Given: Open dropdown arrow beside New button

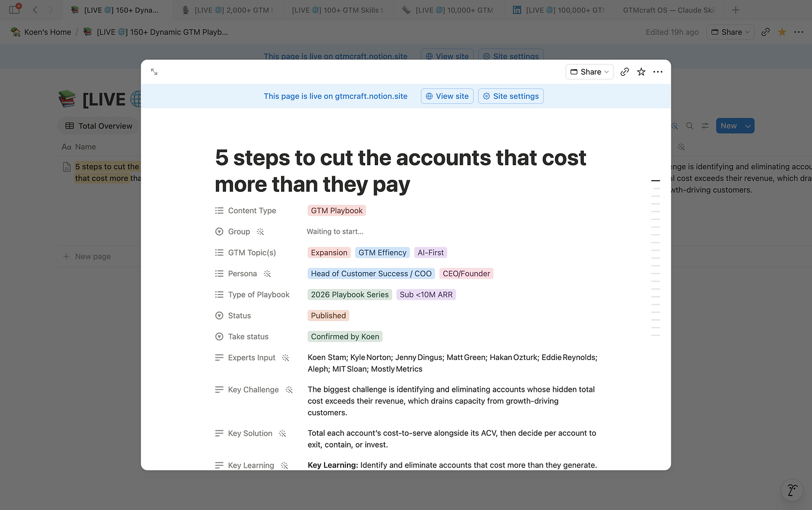Looking at the screenshot, I should [748, 126].
